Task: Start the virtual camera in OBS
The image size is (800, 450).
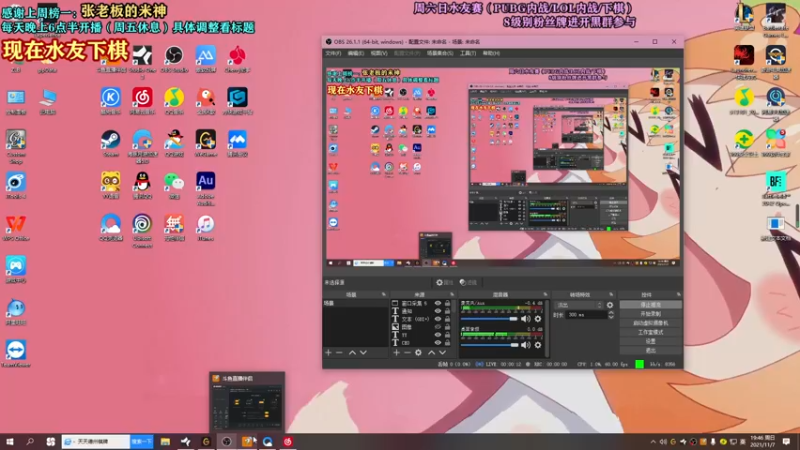Action: coord(651,323)
